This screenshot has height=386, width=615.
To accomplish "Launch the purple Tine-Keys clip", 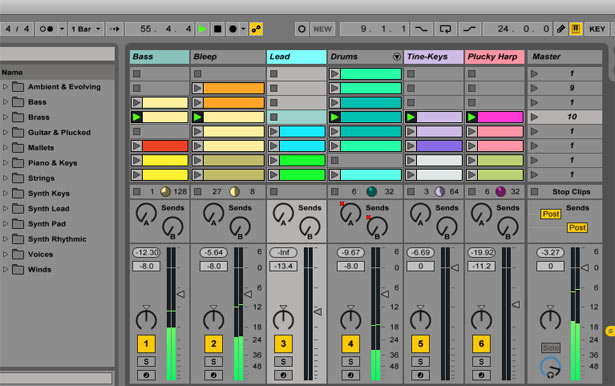I will [411, 146].
